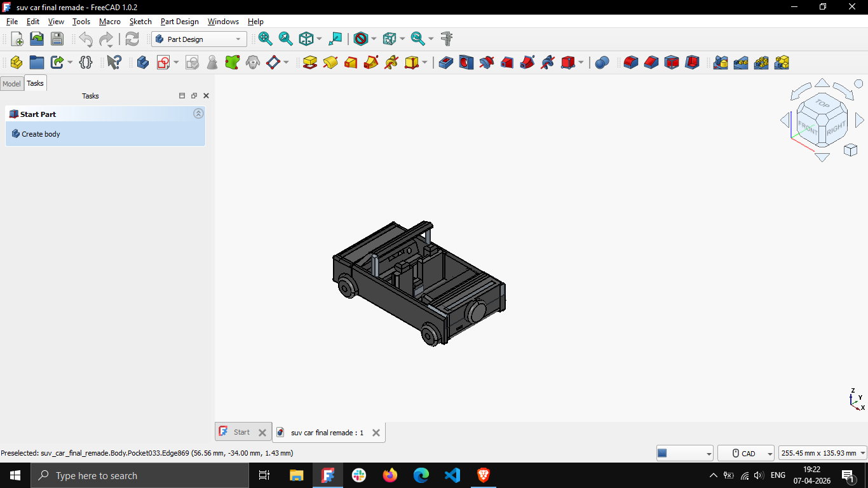The height and width of the screenshot is (488, 868).
Task: Switch to the Start document tab
Action: [x=242, y=432]
